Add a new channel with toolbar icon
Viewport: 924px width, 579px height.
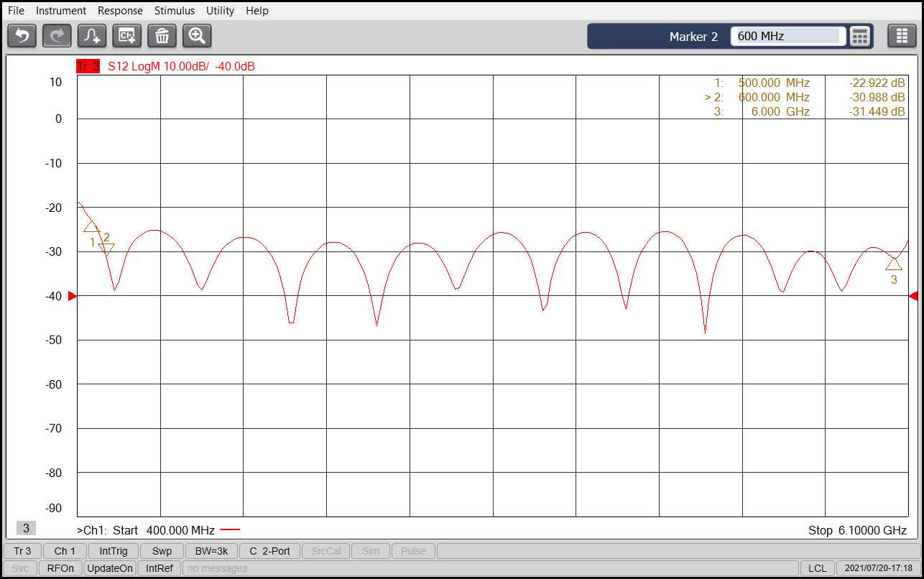(x=127, y=35)
